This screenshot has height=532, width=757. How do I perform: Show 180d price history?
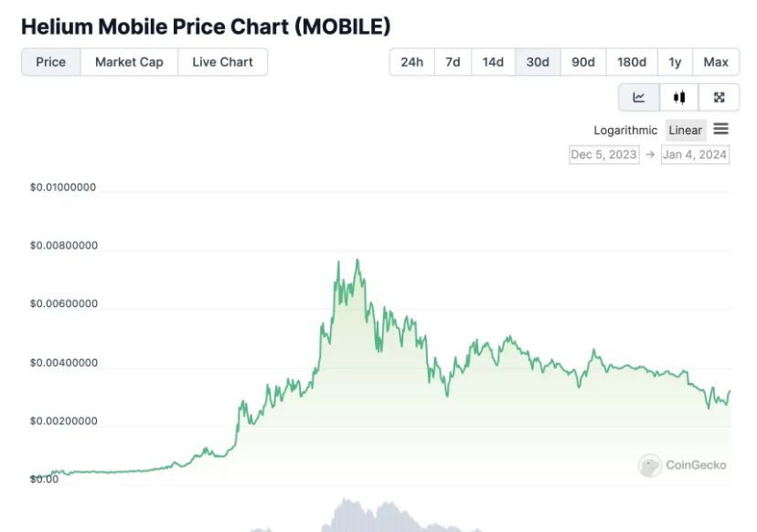[632, 62]
